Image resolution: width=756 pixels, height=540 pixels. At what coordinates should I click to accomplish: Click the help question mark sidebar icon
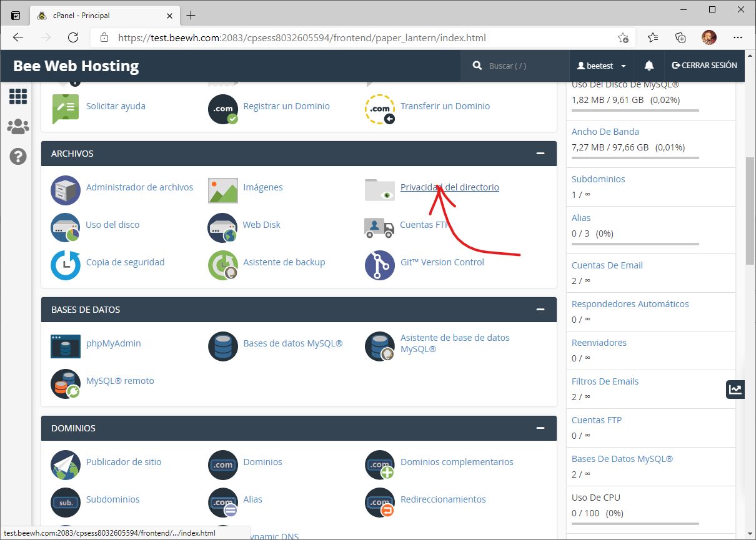pos(17,156)
